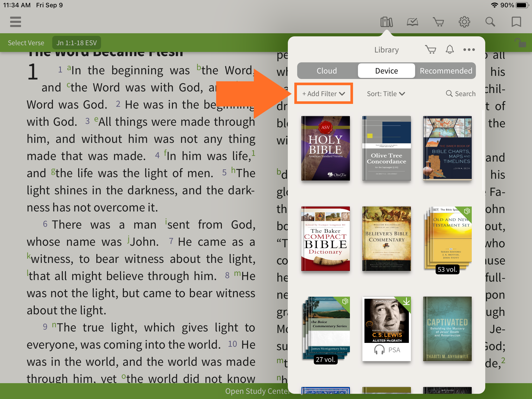Open notifications bell in Library panel
Screen dimensions: 532x399
(x=450, y=49)
